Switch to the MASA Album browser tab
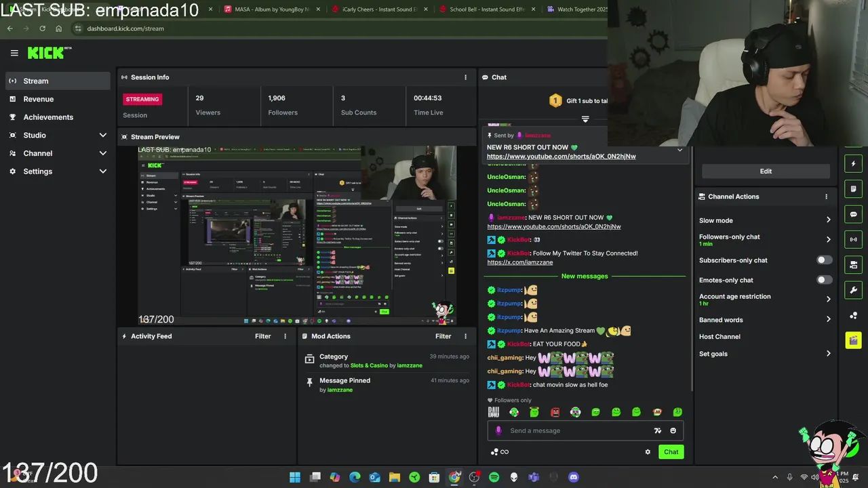Image resolution: width=868 pixels, height=488 pixels. 271,9
